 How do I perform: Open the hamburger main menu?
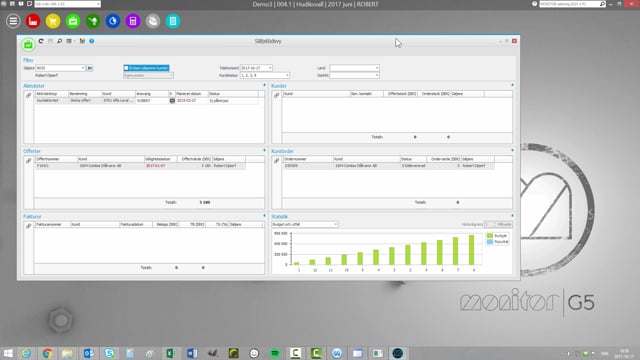13,21
